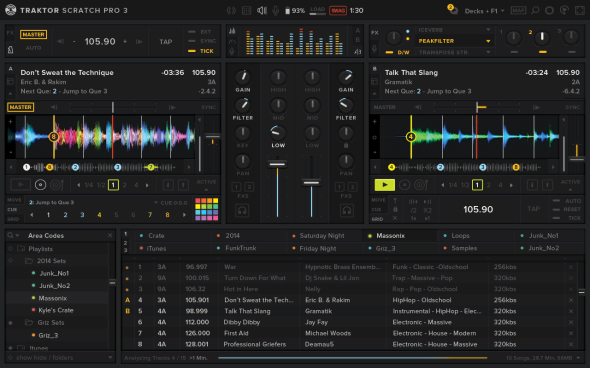Click Deck A headphone cue button

click(242, 211)
